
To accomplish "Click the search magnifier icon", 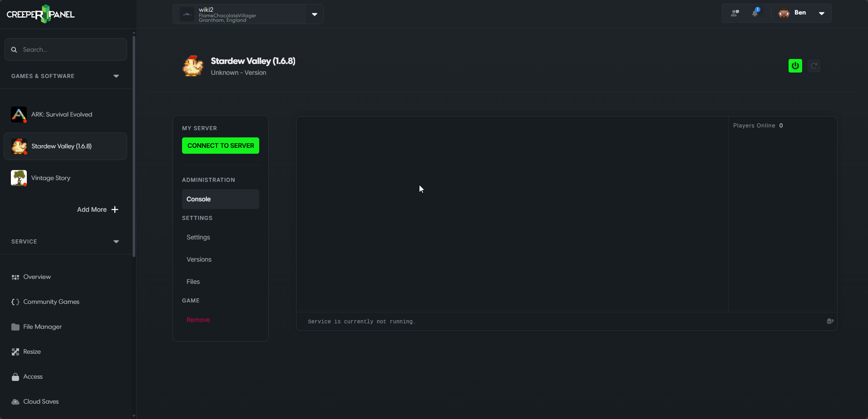I will pos(14,50).
